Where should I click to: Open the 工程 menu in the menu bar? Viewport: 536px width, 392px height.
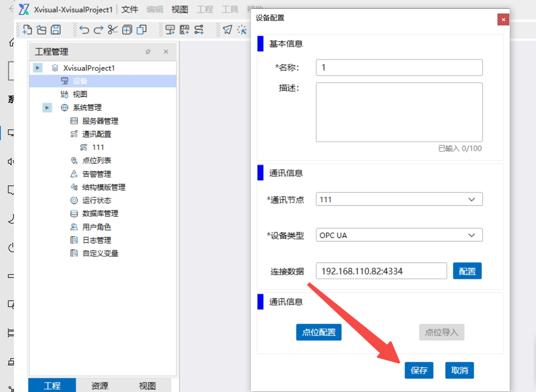[x=205, y=10]
